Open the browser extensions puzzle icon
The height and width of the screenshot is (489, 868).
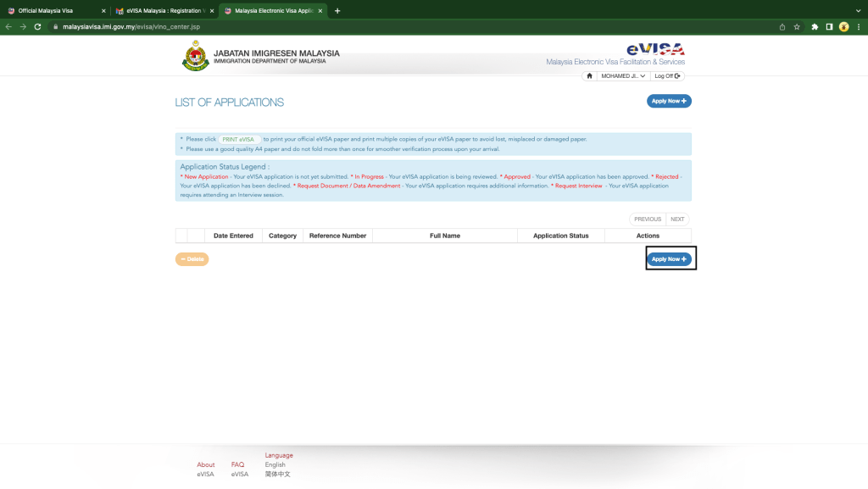coord(815,26)
